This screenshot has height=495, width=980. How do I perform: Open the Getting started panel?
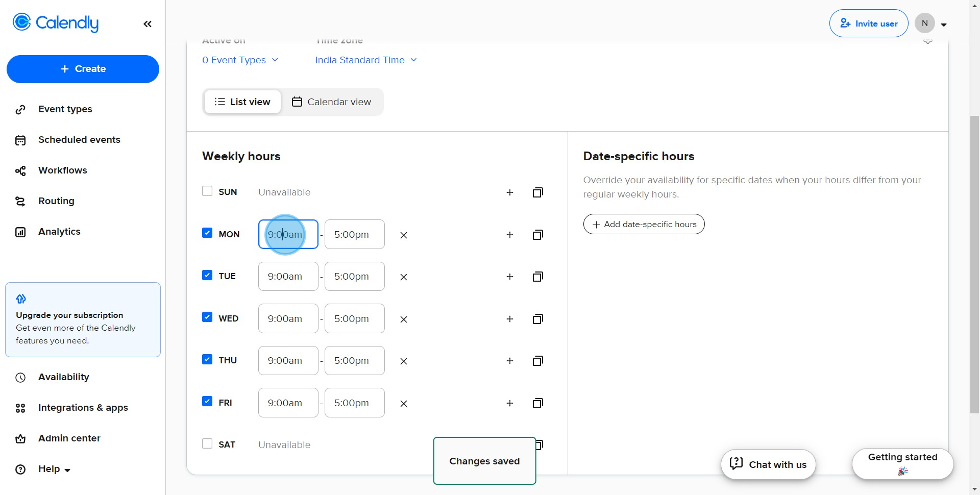(902, 464)
